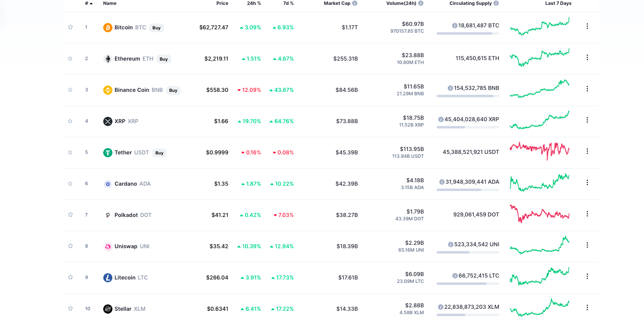The height and width of the screenshot is (321, 644).
Task: Add Bitcoin to watchlist via star
Action: tap(70, 27)
